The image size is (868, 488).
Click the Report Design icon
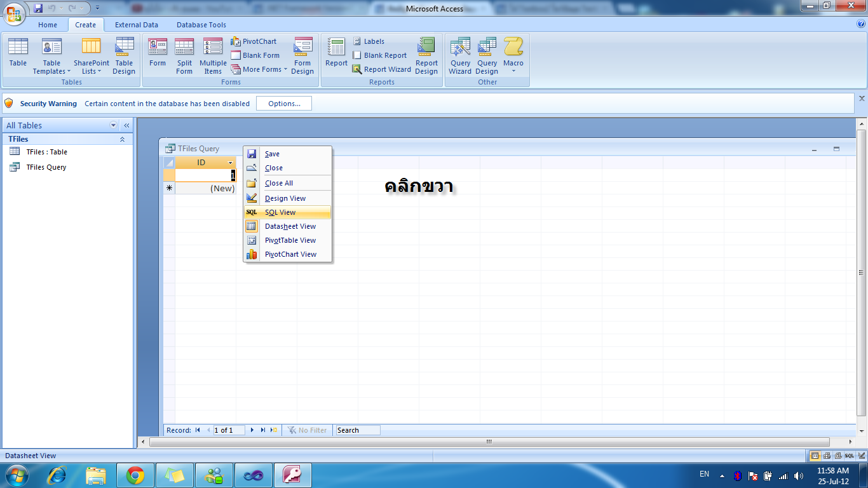(x=426, y=56)
